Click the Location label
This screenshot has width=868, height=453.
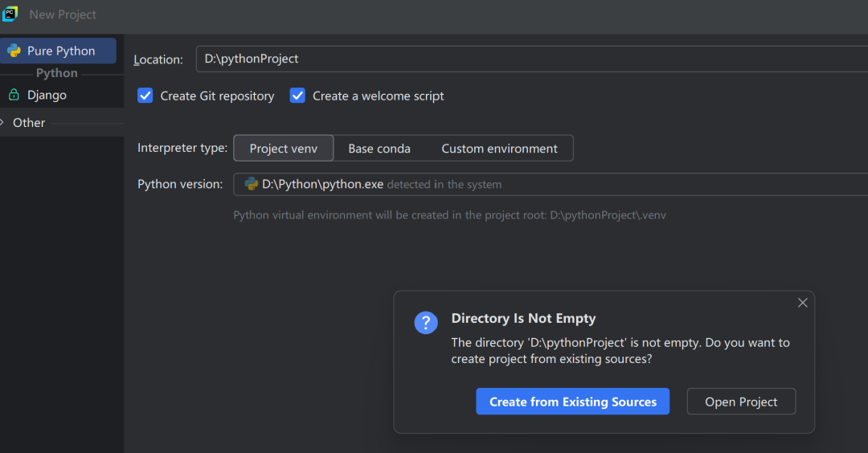(x=158, y=59)
